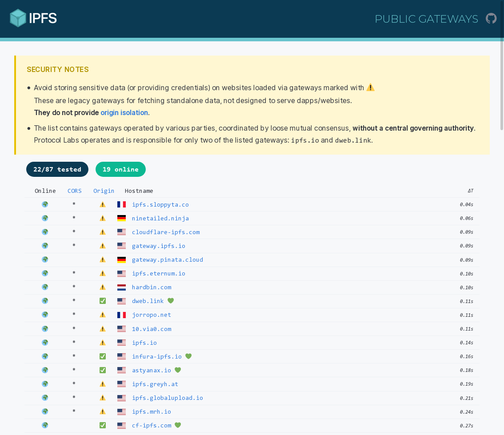The width and height of the screenshot is (504, 435).
Task: Click the page vertical scrollbar thumb
Action: [x=502, y=65]
